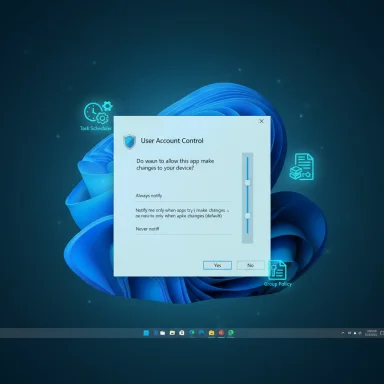Click the No button in User Account Control

coord(250,265)
